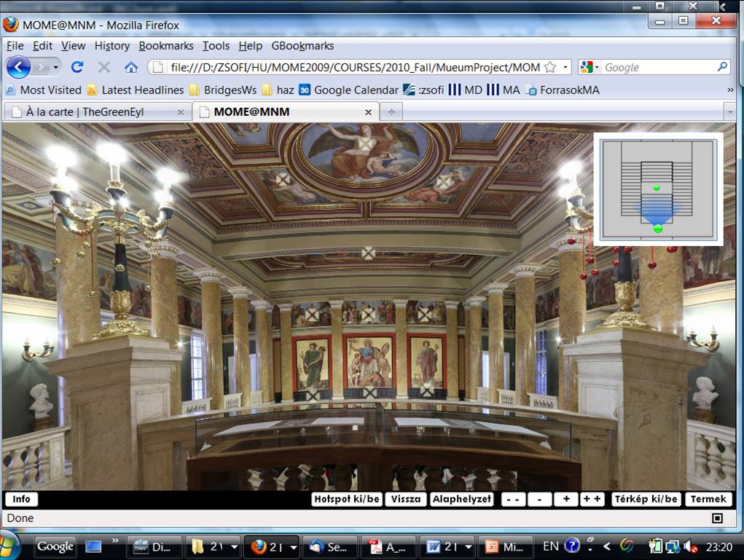Viewport: 744px width, 560px height.
Task: Click the Forward navigation arrow
Action: point(42,67)
